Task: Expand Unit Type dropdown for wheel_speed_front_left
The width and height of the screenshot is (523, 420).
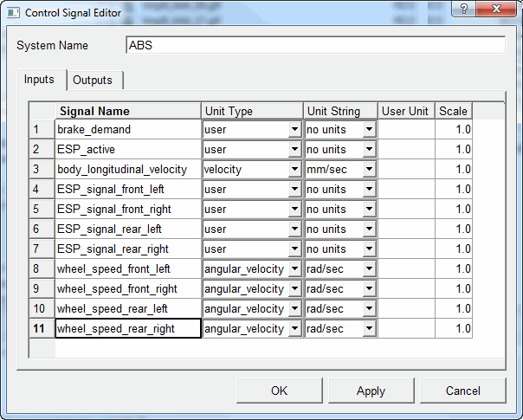Action: tap(294, 268)
